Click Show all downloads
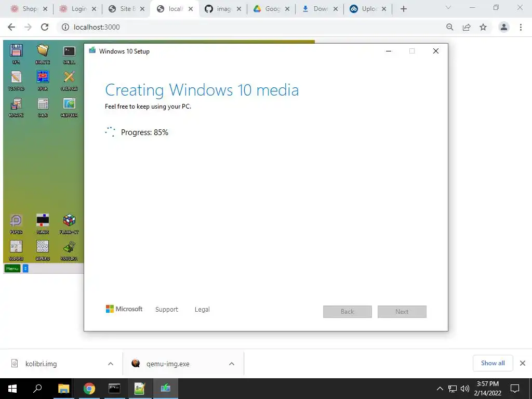532x399 pixels. (493, 363)
